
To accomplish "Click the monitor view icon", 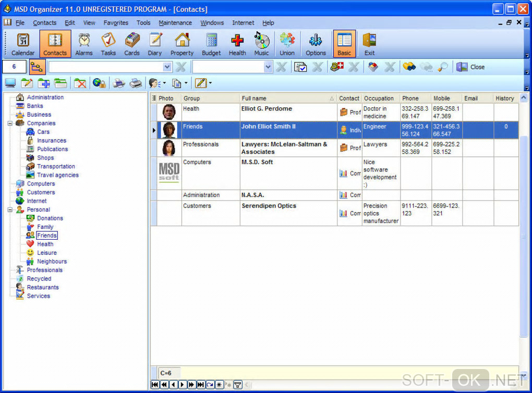I will point(10,83).
